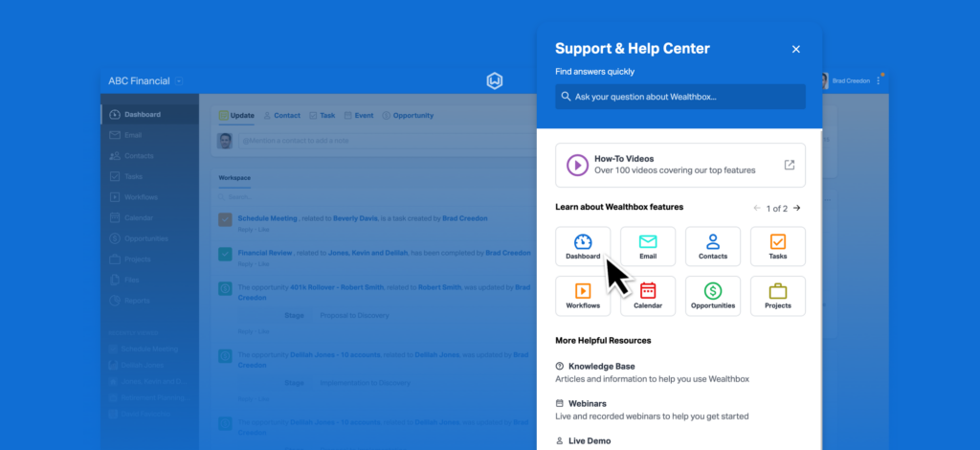Viewport: 980px width, 450px height.
Task: Select Reports in the sidebar
Action: (x=150, y=301)
